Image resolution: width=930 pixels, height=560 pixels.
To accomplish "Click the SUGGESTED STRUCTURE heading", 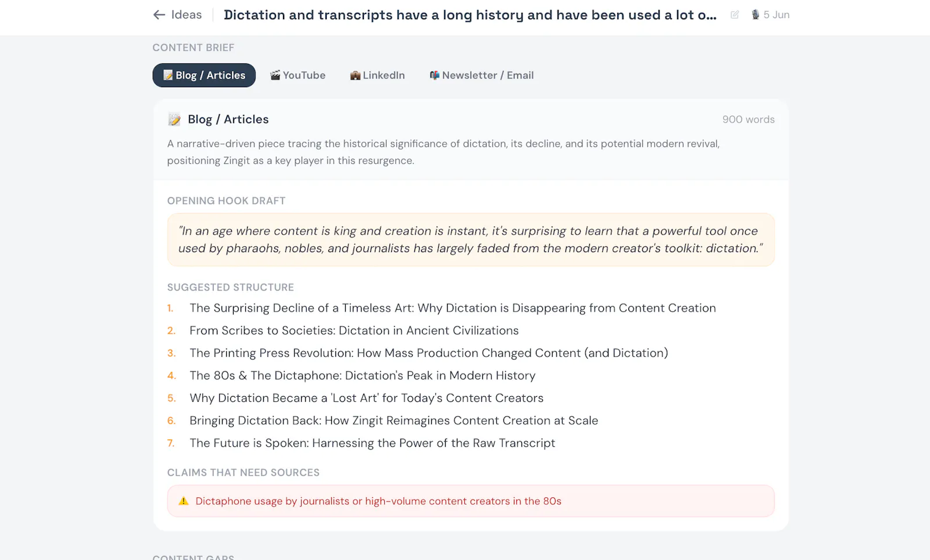I will [x=231, y=288].
